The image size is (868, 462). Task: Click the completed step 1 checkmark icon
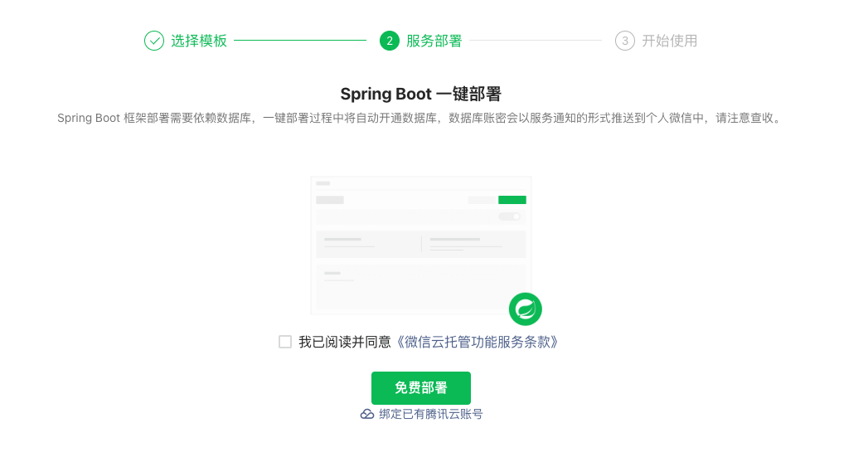pyautogui.click(x=154, y=41)
